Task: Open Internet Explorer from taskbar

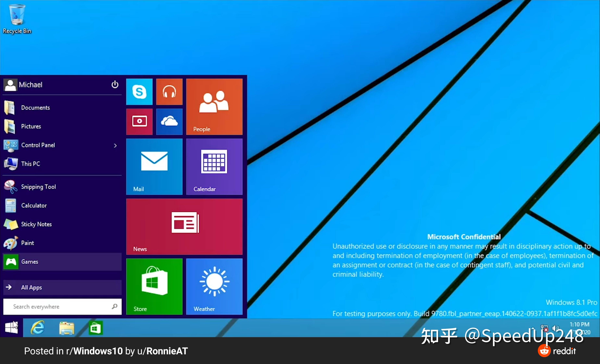Action: coord(38,328)
